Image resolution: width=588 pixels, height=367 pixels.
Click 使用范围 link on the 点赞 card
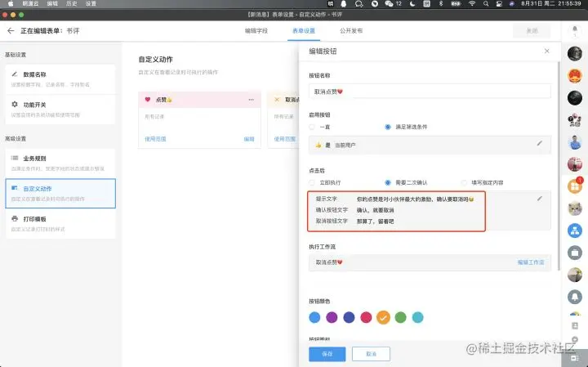(x=155, y=139)
